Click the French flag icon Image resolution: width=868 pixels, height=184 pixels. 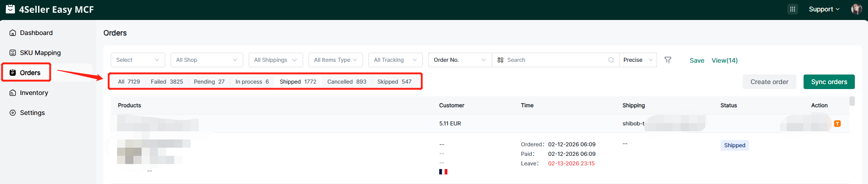(443, 172)
